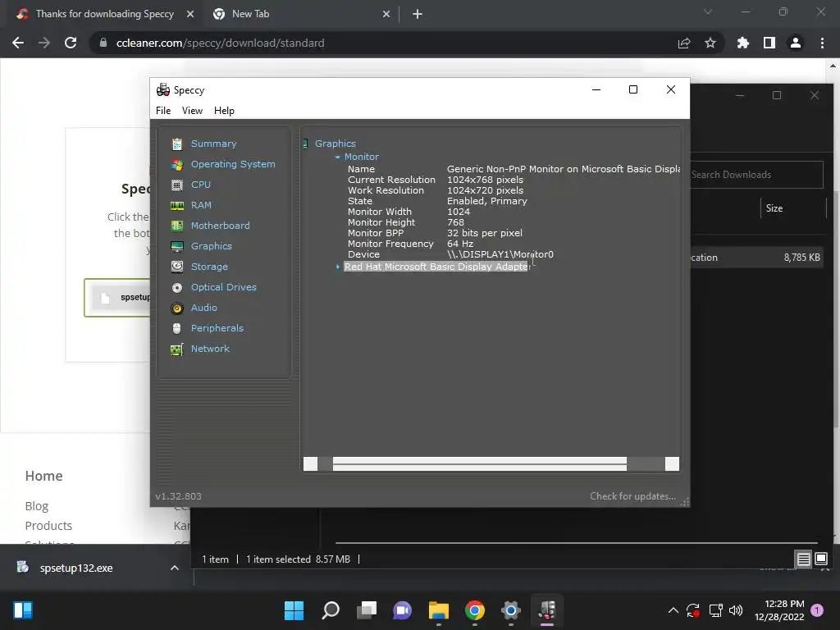Screen dimensions: 840x630
Task: Show hidden system tray icons
Action: click(673, 610)
